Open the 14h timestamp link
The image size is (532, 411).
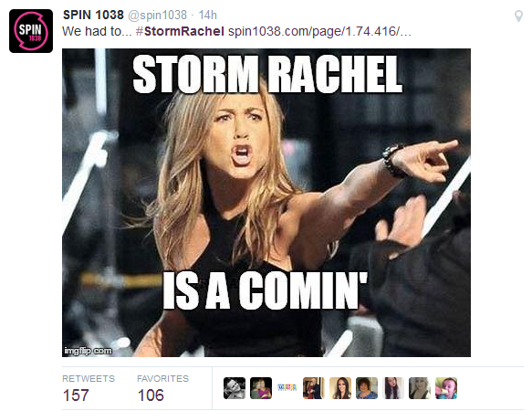pos(207,16)
